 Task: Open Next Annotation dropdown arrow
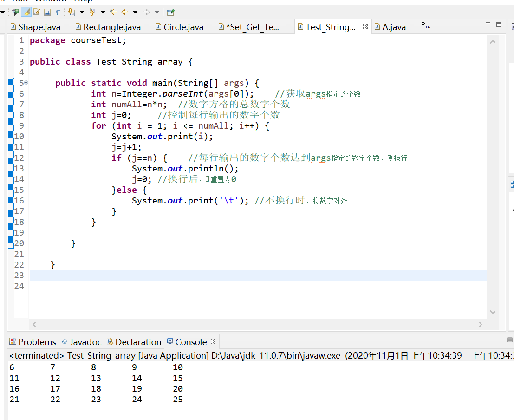[82, 13]
